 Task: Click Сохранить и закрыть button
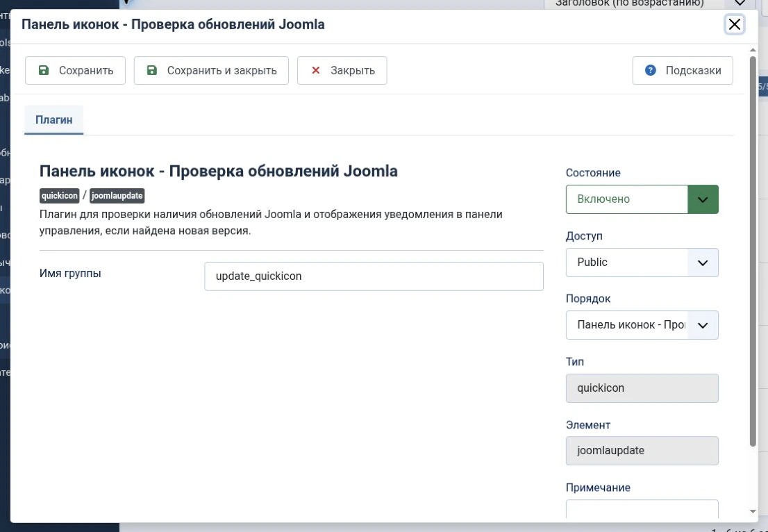tap(211, 71)
